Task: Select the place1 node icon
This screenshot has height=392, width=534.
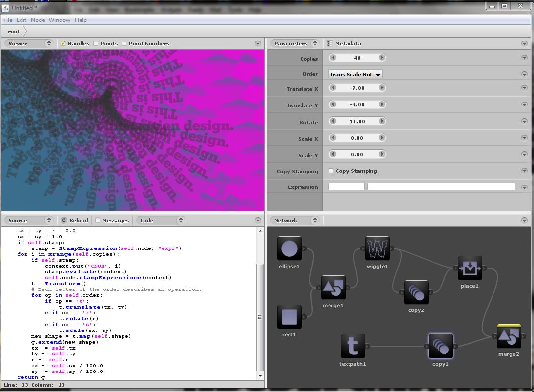Action: click(x=470, y=268)
